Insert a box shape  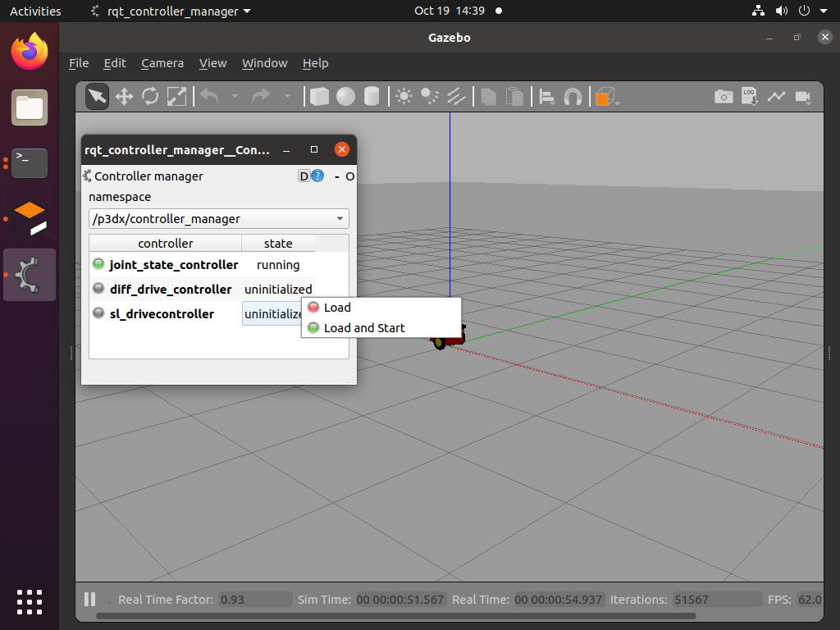[x=319, y=97]
